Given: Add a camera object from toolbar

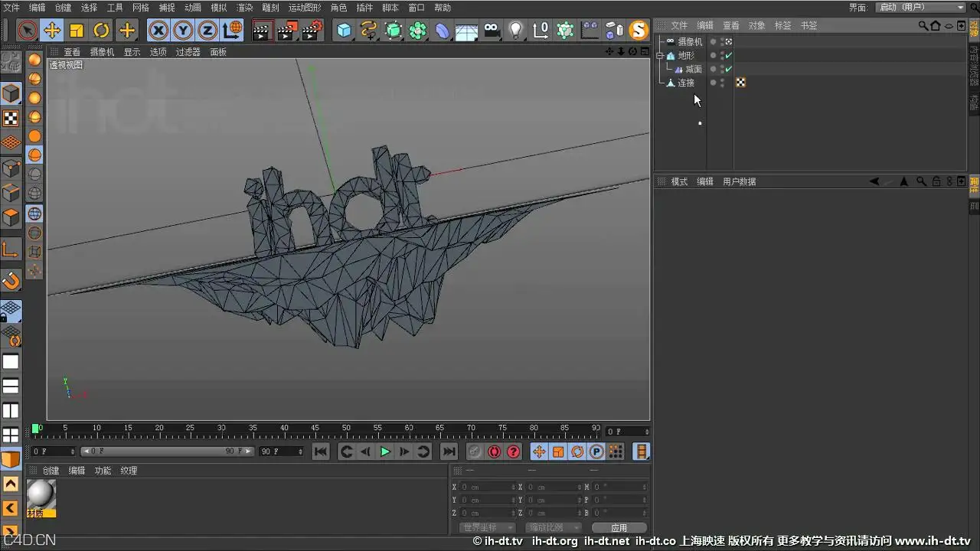Looking at the screenshot, I should tap(492, 31).
